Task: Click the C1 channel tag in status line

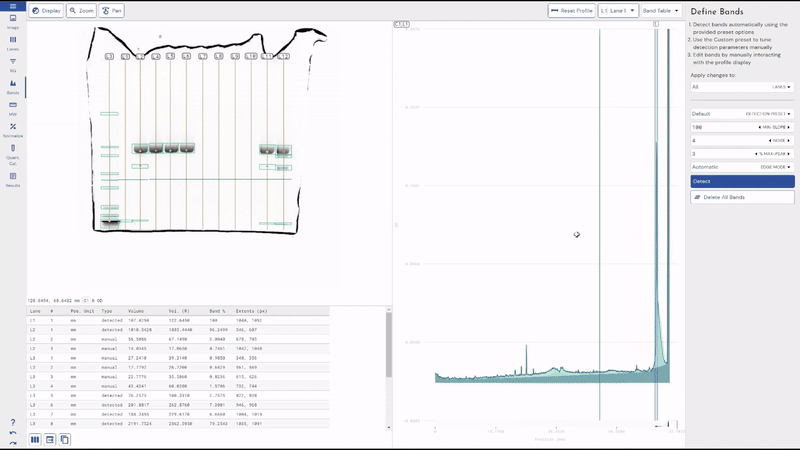Action: pyautogui.click(x=86, y=301)
